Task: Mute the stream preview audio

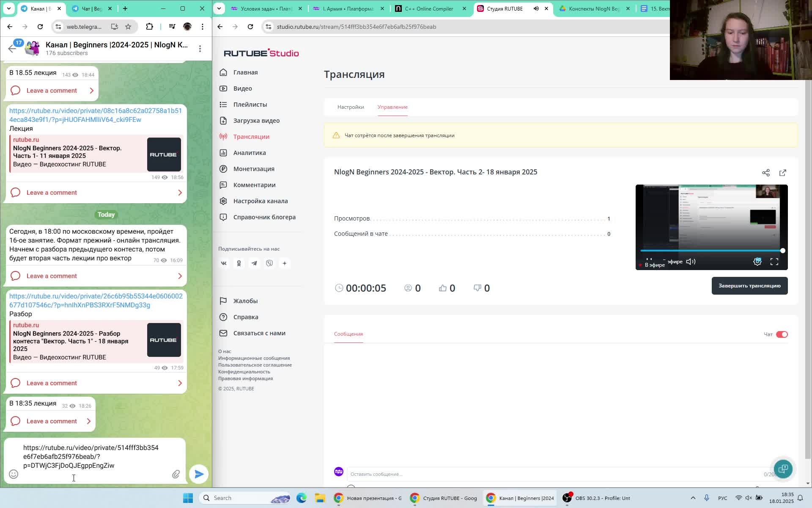Action: click(x=690, y=262)
